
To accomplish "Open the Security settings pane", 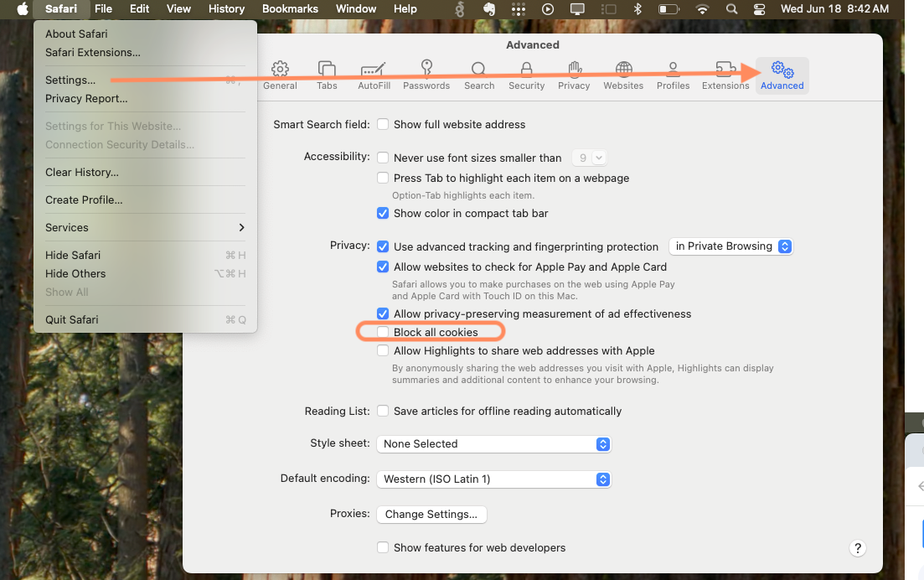I will [x=526, y=75].
